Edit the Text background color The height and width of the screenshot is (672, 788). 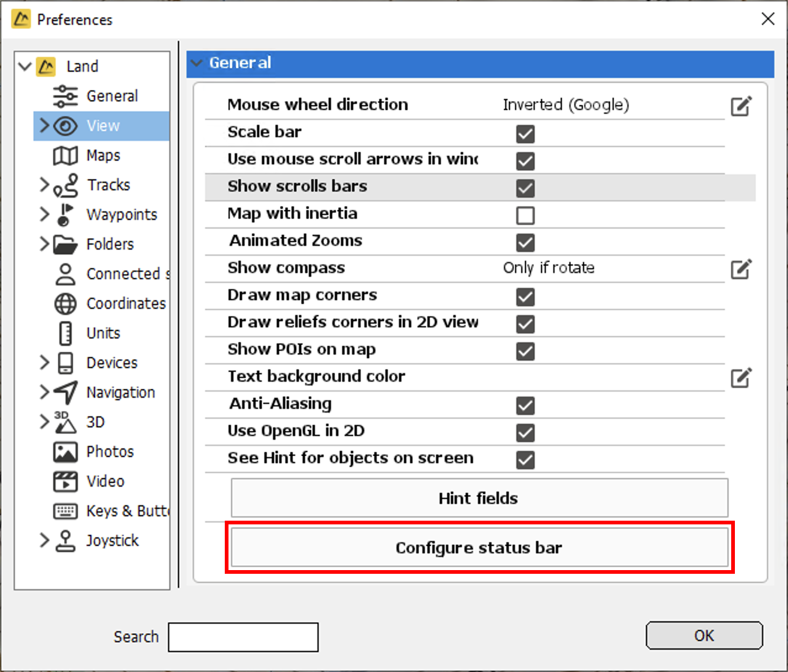coord(740,378)
